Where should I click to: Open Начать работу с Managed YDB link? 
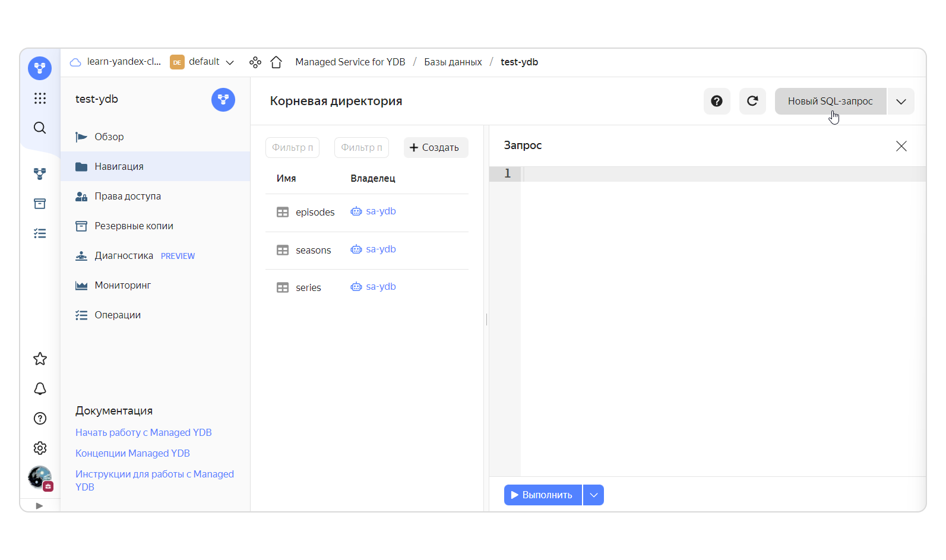144,432
